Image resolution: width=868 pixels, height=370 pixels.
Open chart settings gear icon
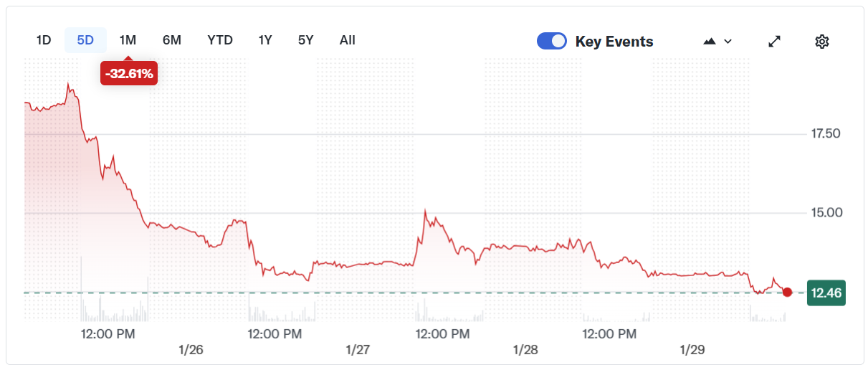click(821, 42)
